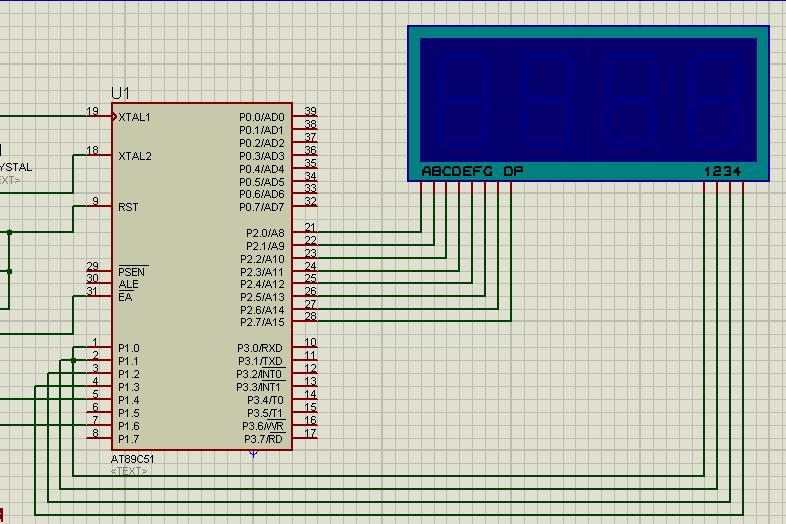Click the P3.7/RD pin label
This screenshot has height=524, width=786.
pos(264,439)
